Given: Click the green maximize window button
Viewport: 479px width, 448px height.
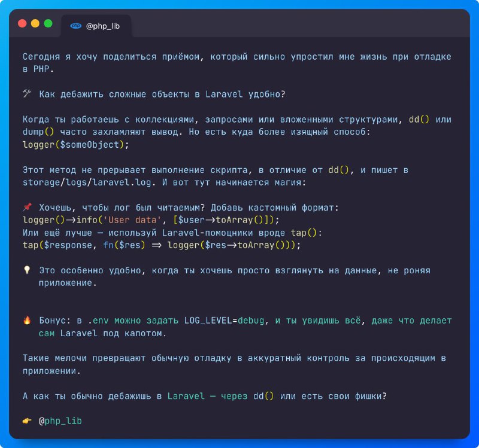Looking at the screenshot, I should tap(48, 23).
